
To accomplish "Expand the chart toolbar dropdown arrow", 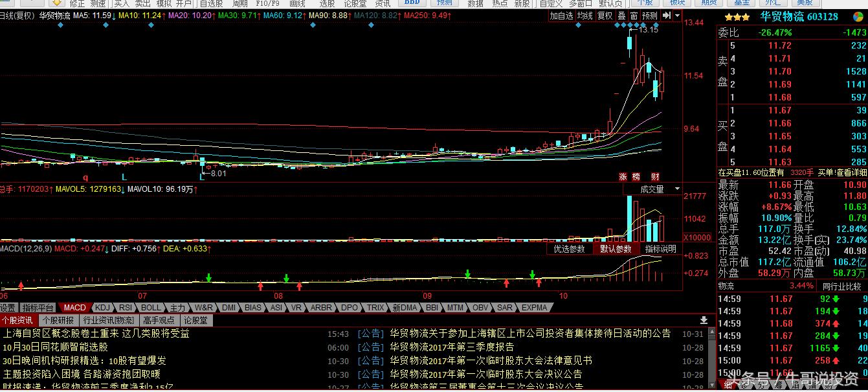I will 676,15.
